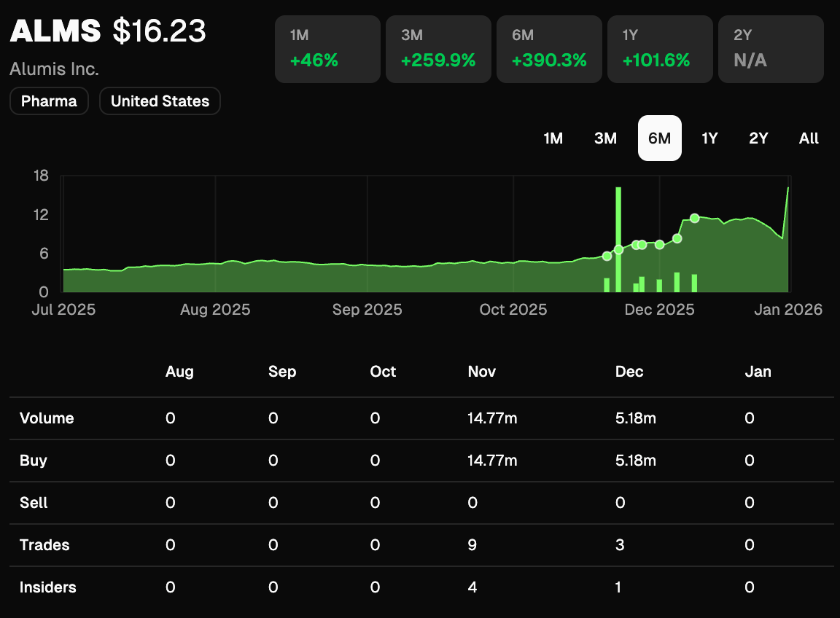Open the 6M +390.3% performance card
This screenshot has width=840, height=618.
click(549, 49)
